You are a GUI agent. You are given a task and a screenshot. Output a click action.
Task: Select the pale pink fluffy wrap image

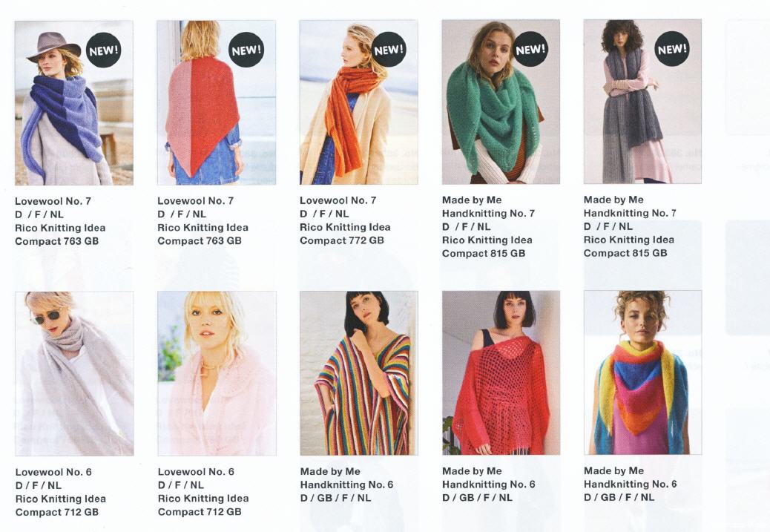[x=217, y=373]
